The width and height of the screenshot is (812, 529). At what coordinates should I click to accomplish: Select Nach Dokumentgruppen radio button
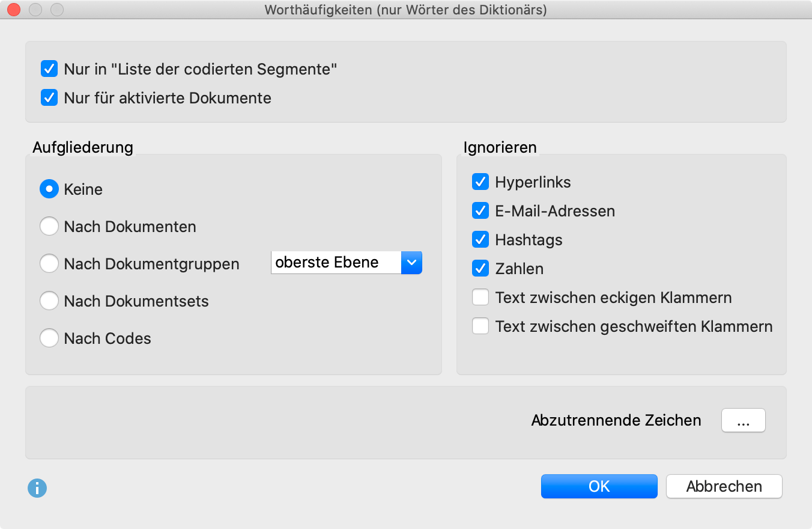pos(49,264)
